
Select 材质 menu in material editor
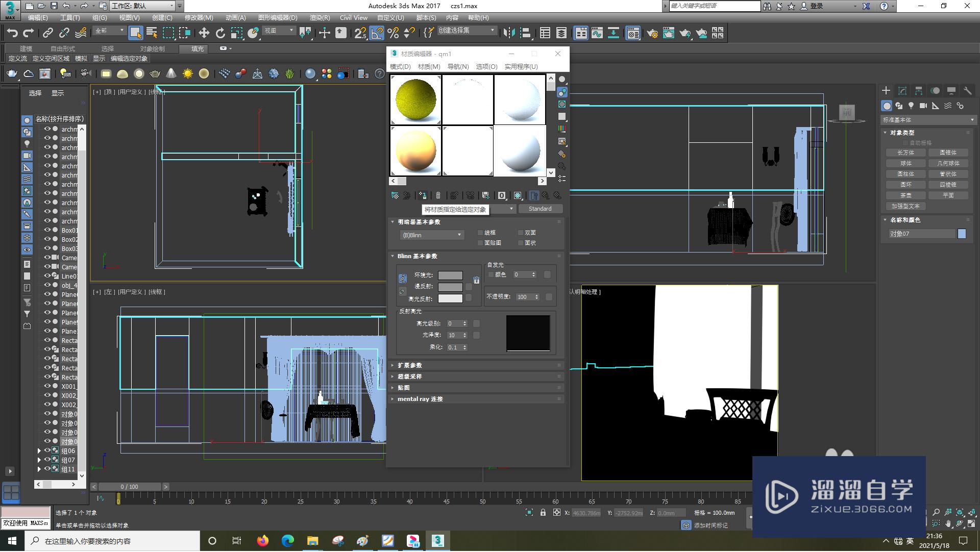point(428,66)
